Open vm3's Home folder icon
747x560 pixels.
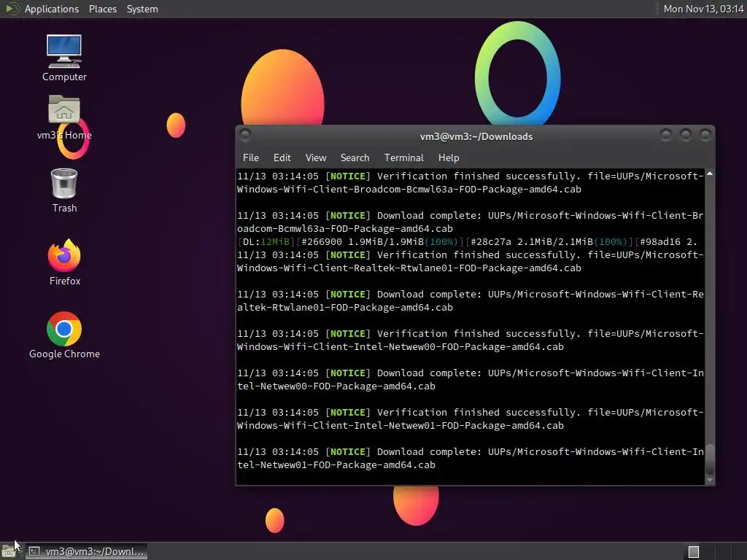click(64, 117)
